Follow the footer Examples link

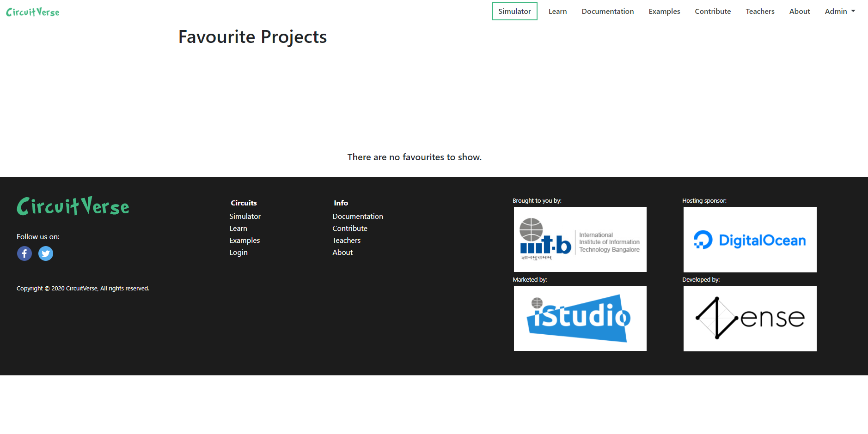[245, 241]
